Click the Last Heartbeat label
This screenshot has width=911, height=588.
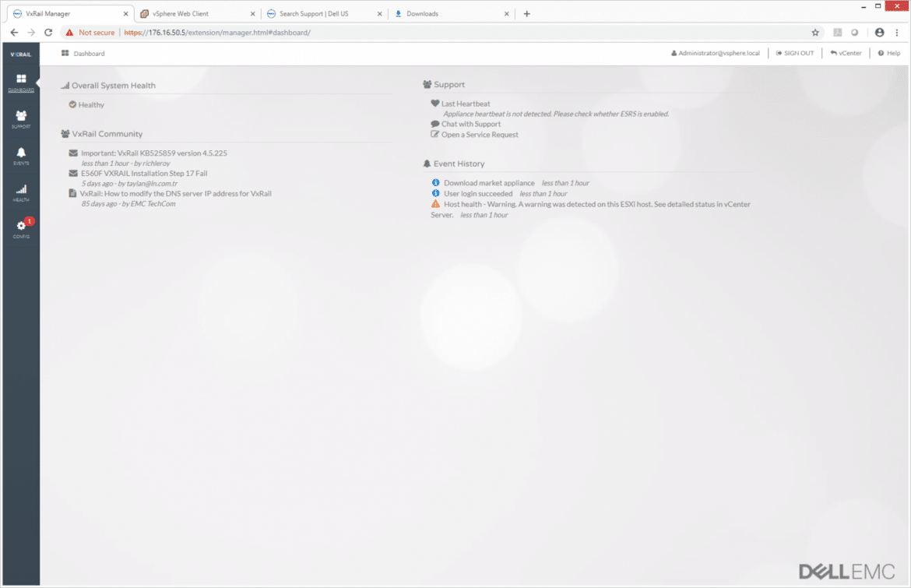tap(466, 104)
